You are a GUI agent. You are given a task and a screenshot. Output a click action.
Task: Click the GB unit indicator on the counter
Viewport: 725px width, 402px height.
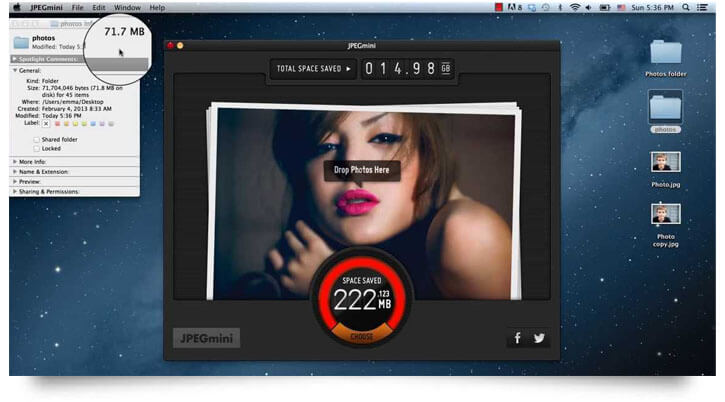point(446,68)
